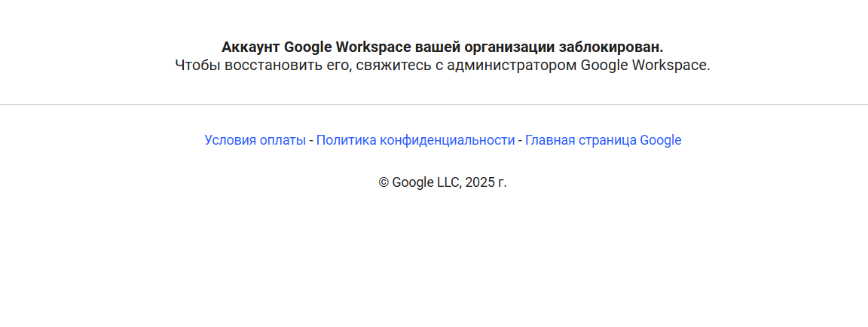868x327 pixels.
Task: Click the word заблокирован in the heading
Action: coord(611,47)
